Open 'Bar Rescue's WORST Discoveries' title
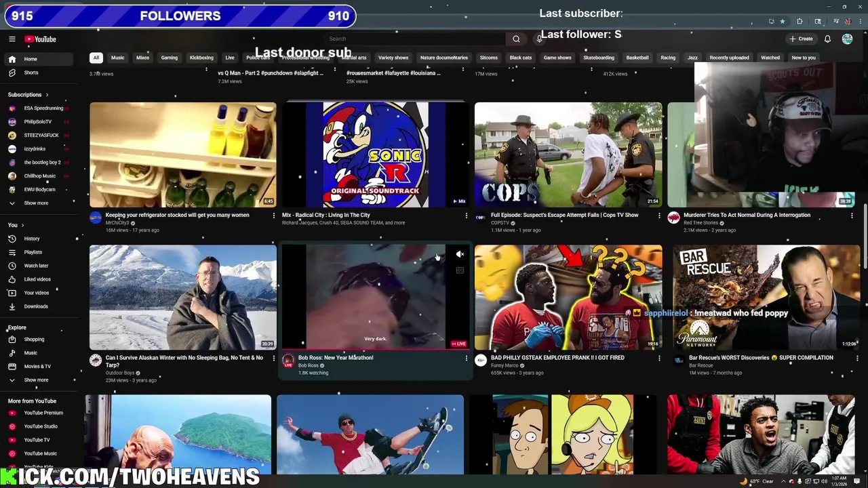868x488 pixels. point(761,358)
